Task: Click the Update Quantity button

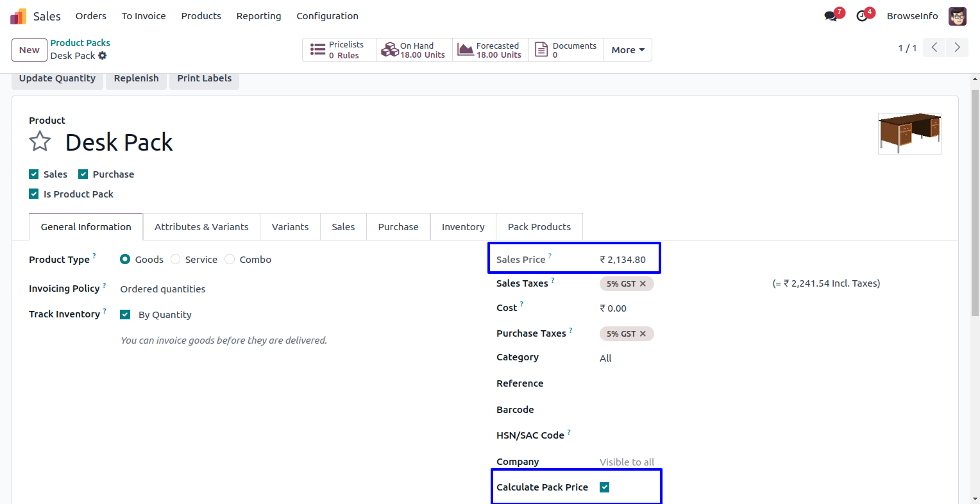Action: tap(57, 78)
